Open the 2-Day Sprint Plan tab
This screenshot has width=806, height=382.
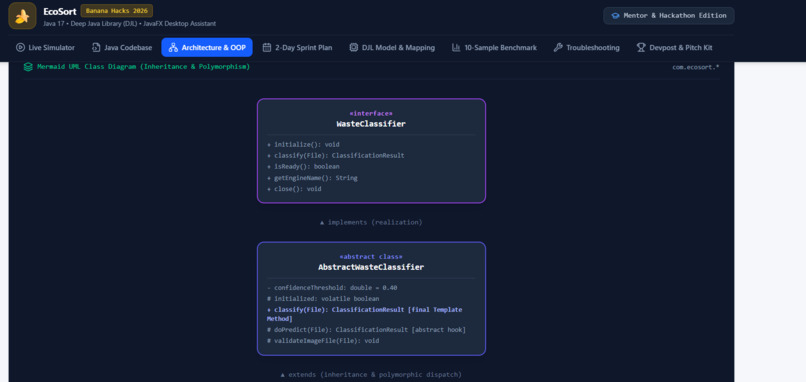click(x=298, y=47)
